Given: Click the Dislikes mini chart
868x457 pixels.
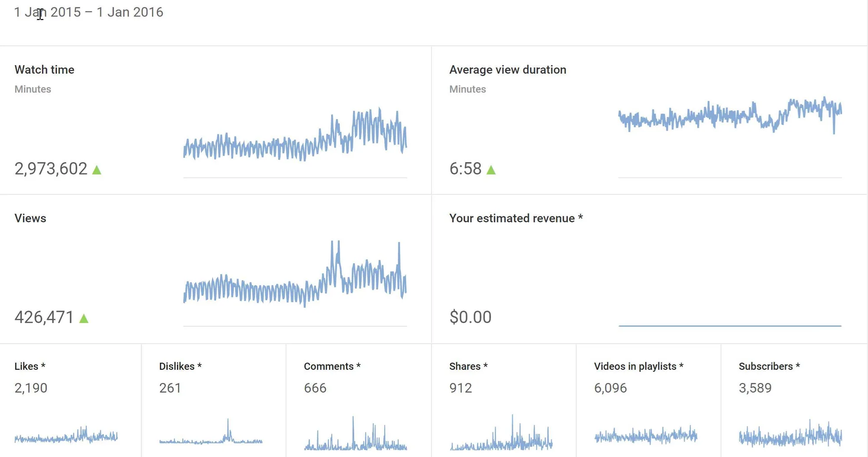Looking at the screenshot, I should coord(211,432).
